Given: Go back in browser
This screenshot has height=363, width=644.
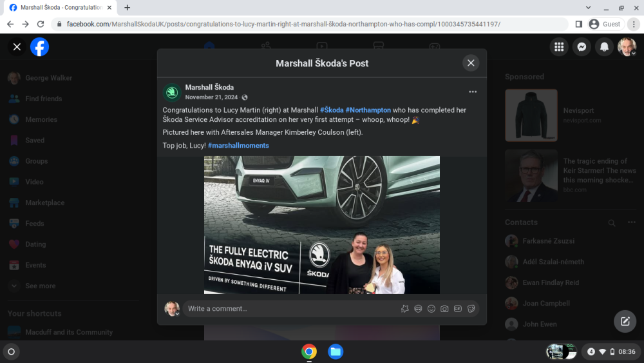Looking at the screenshot, I should [10, 25].
